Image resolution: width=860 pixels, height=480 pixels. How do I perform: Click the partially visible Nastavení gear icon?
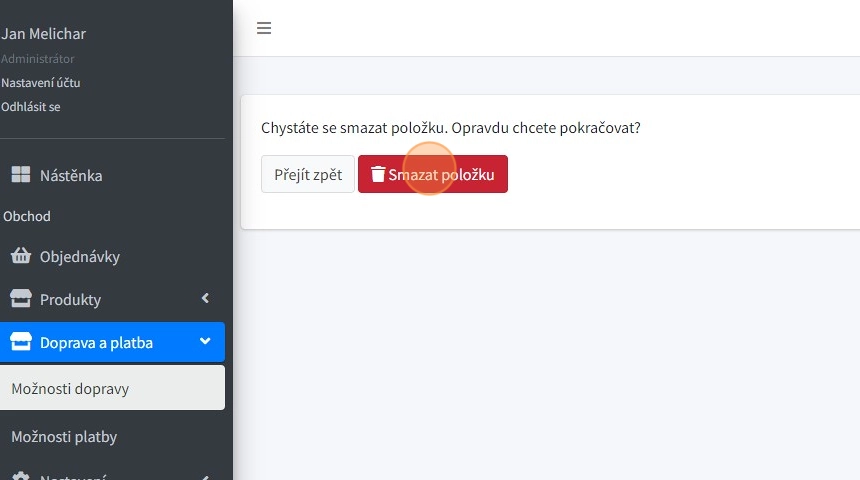pos(20,477)
